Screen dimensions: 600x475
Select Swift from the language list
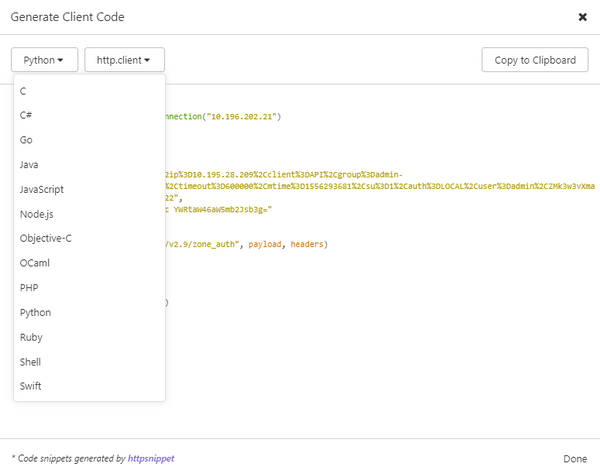tap(89, 386)
